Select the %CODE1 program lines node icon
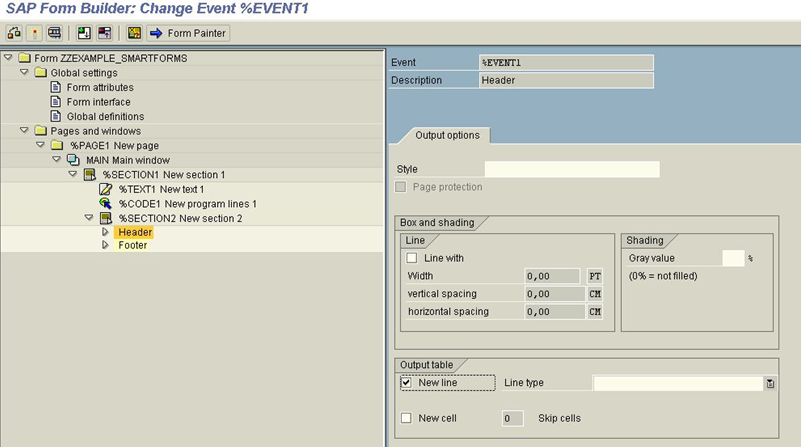Viewport: 801px width, 447px height. click(x=105, y=203)
